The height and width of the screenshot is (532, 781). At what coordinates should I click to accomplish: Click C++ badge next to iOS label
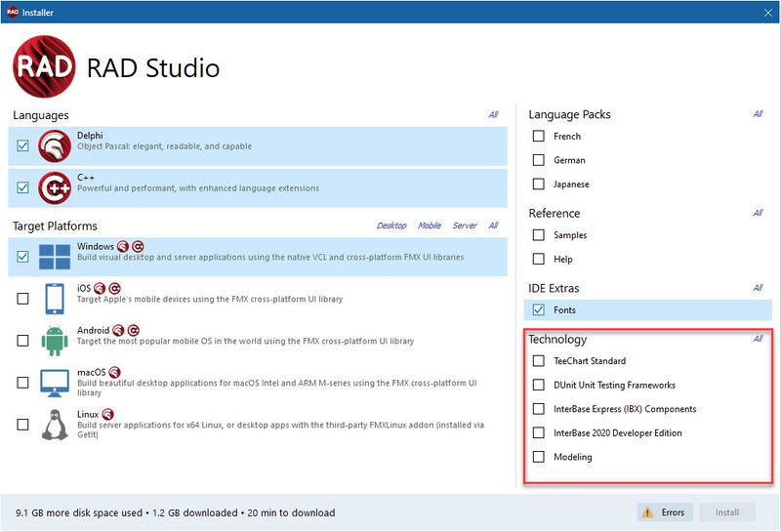coord(114,288)
